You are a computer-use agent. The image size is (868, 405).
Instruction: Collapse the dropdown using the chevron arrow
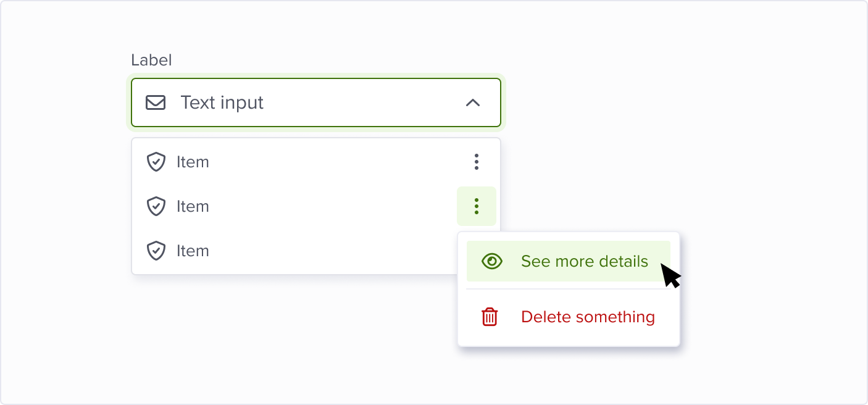click(472, 102)
